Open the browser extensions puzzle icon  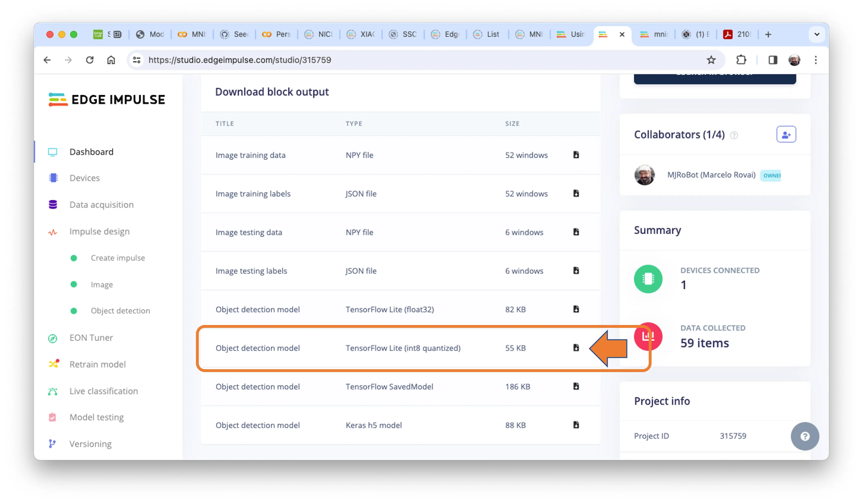[741, 60]
